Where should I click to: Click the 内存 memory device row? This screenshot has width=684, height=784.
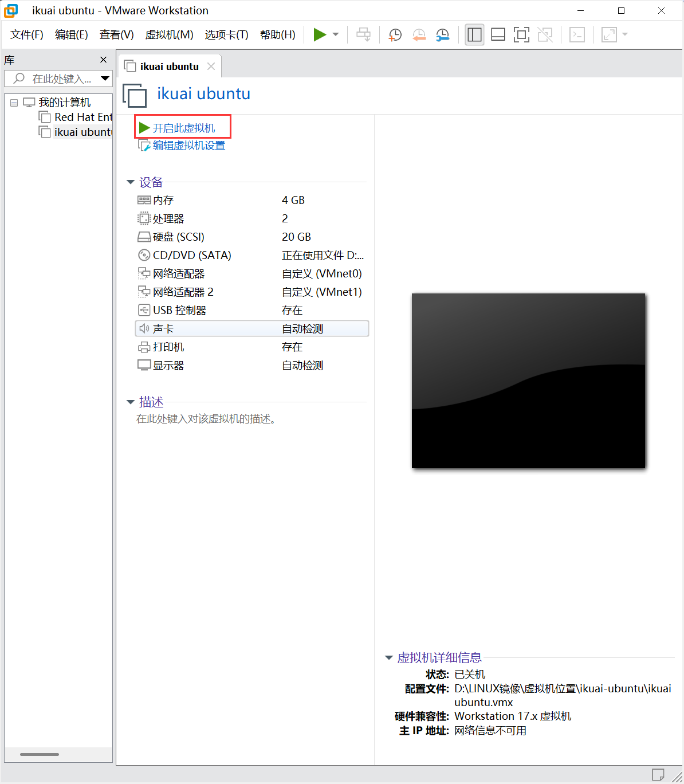point(252,200)
